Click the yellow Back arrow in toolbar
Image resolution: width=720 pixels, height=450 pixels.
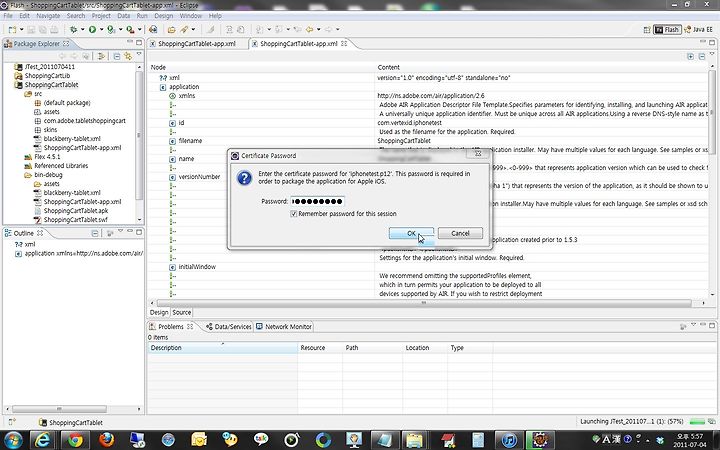click(x=309, y=29)
